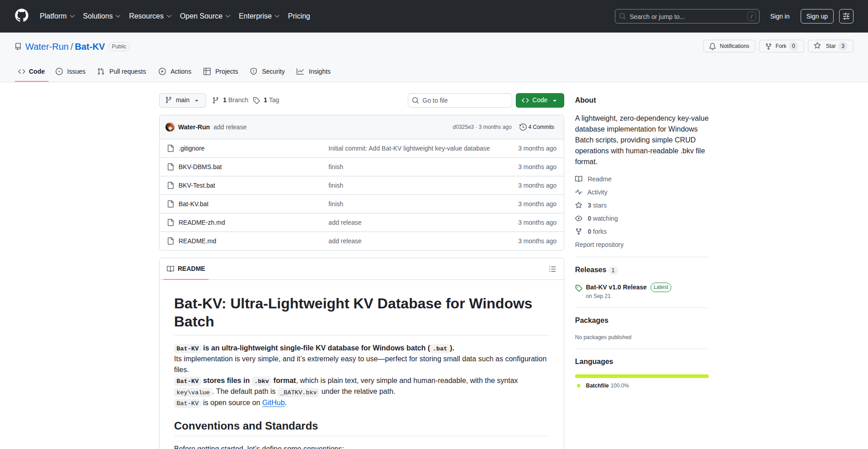This screenshot has height=449, width=868.
Task: Click the Fork icon button
Action: pyautogui.click(x=769, y=46)
